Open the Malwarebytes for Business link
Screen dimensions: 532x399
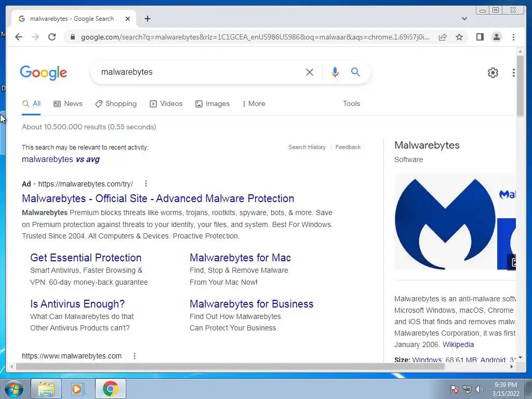[251, 304]
